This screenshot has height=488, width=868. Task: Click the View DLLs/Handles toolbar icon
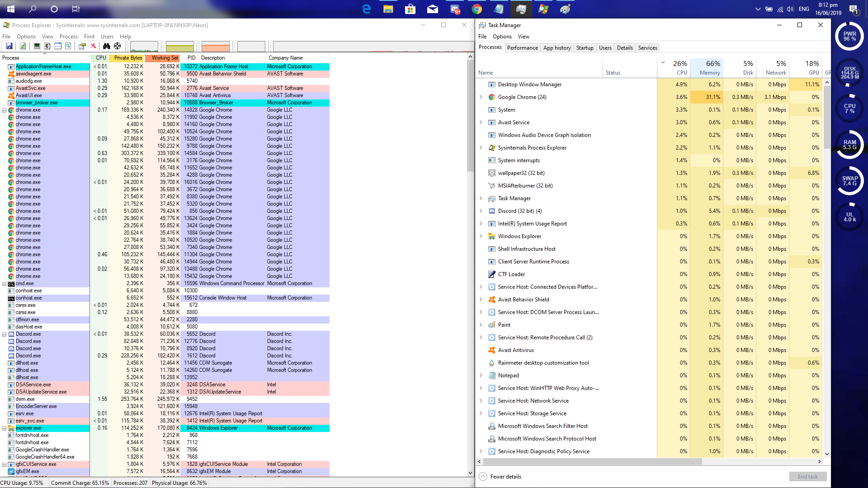[x=68, y=46]
